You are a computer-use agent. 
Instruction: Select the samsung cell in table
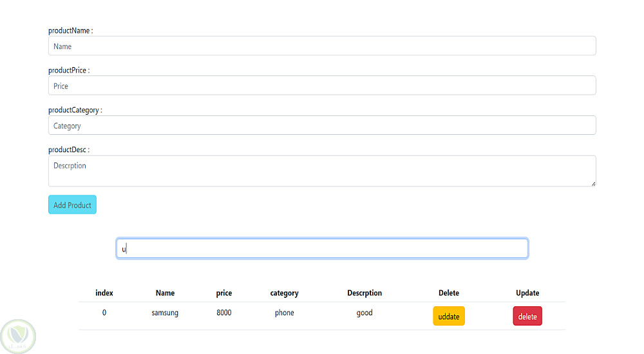click(165, 313)
